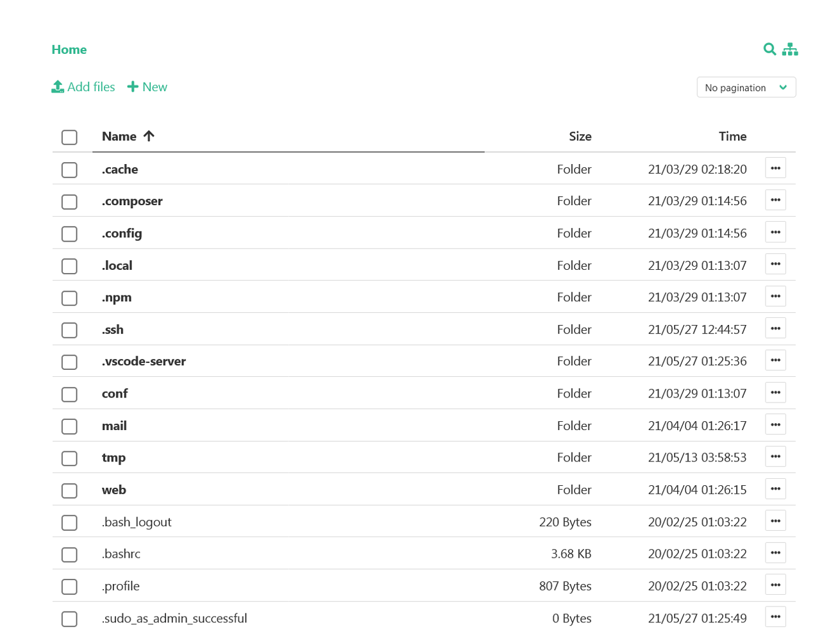This screenshot has width=840, height=641.
Task: Click the upload icon beside Add files
Action: [x=57, y=86]
